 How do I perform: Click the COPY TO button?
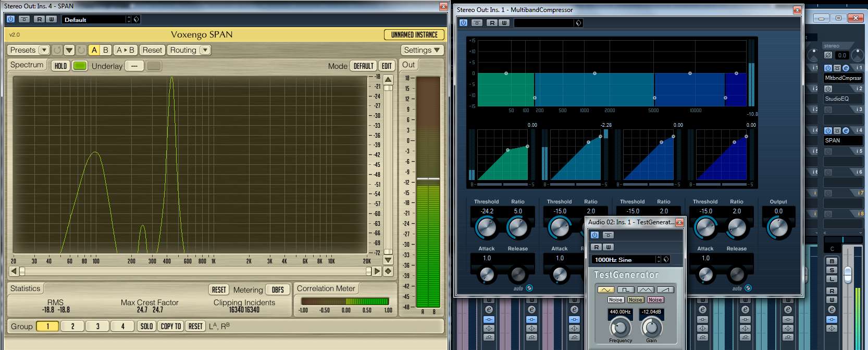pos(171,327)
